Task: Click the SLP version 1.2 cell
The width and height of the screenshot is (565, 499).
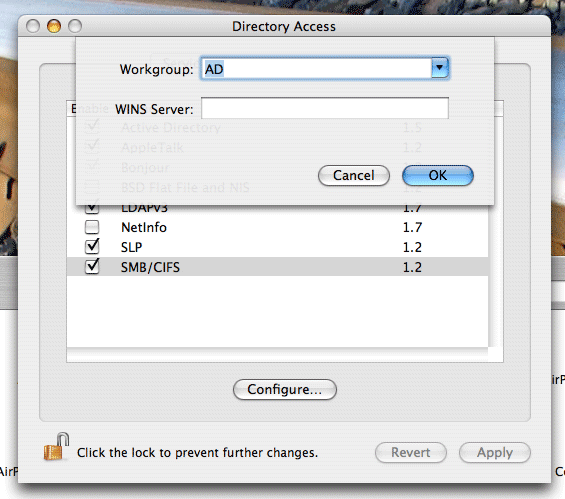Action: pos(412,248)
